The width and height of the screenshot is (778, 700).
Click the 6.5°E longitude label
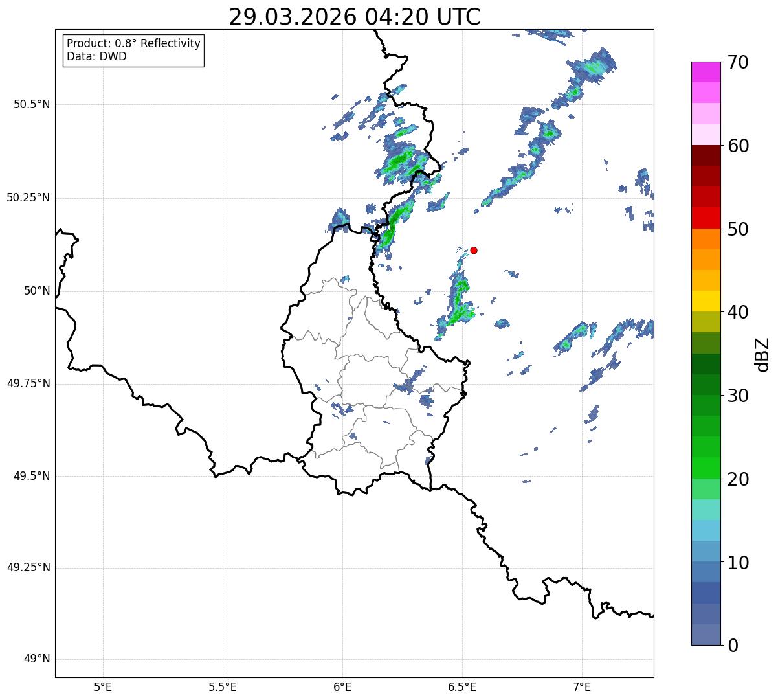(463, 687)
